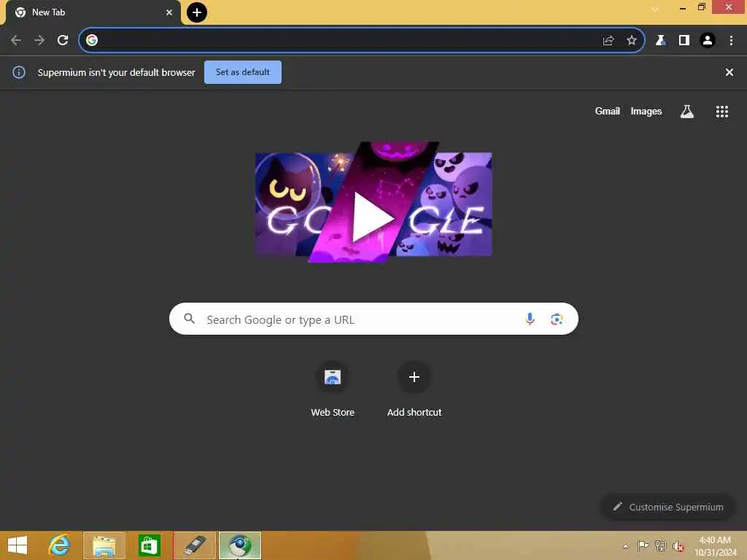Show hidden system tray icons

[625, 546]
